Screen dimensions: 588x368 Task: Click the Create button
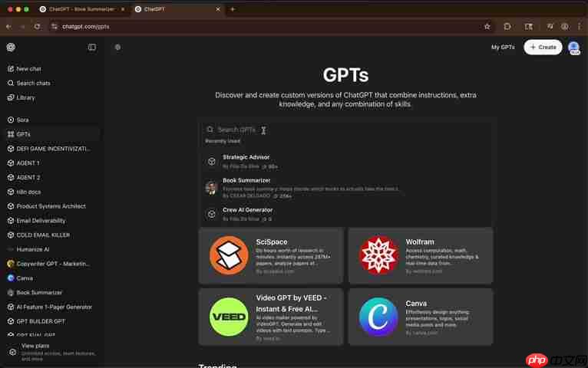[543, 48]
